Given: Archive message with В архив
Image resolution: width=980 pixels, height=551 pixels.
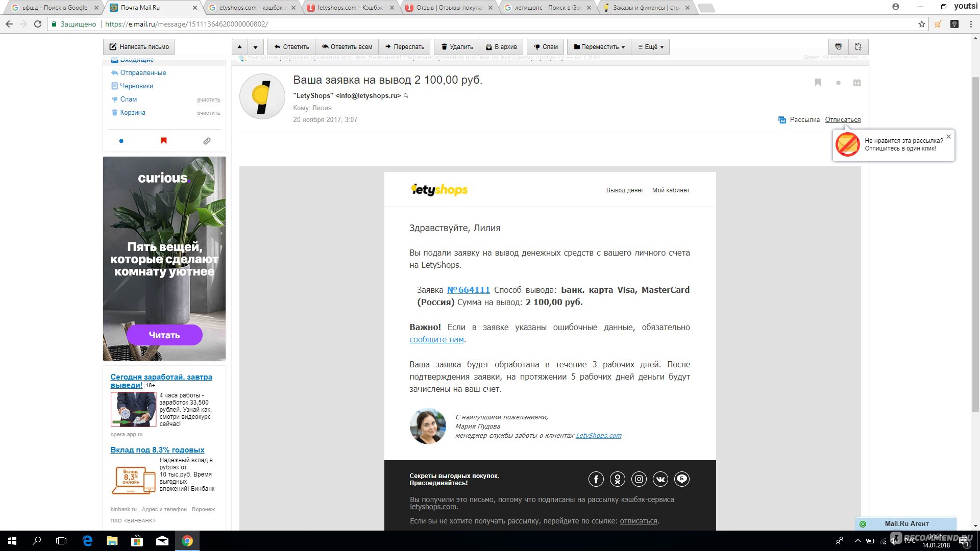Looking at the screenshot, I should click(x=501, y=47).
